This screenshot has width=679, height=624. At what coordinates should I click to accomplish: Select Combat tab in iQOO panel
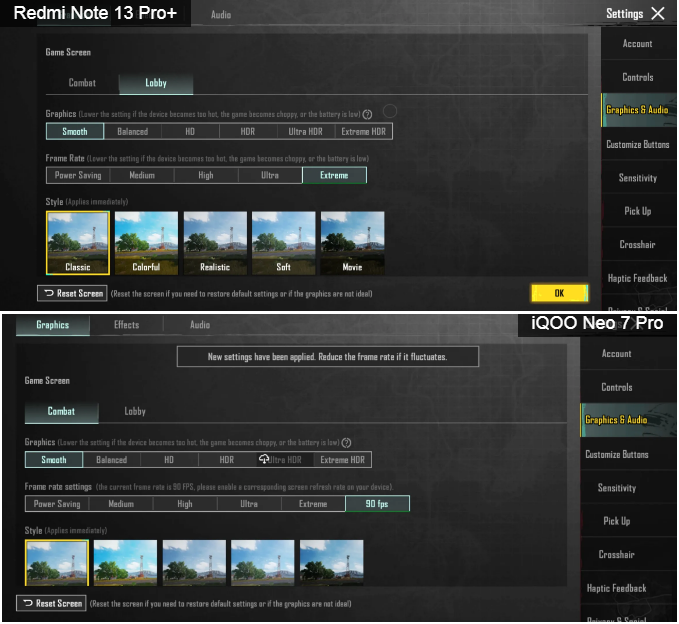(x=61, y=411)
